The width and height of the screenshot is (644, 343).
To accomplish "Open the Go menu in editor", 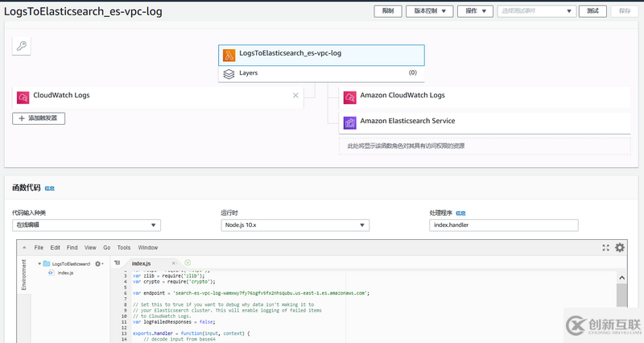I will [107, 248].
